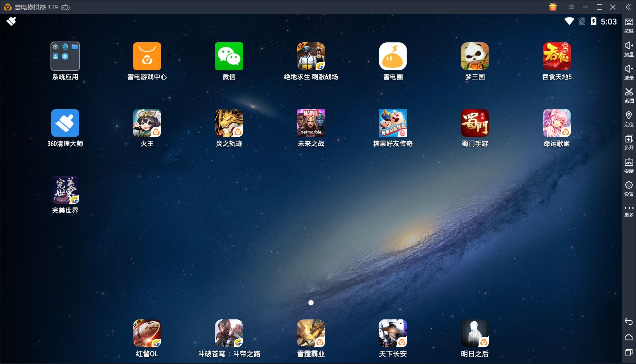
Task: Open the 系统应用 folder
Action: [x=65, y=57]
